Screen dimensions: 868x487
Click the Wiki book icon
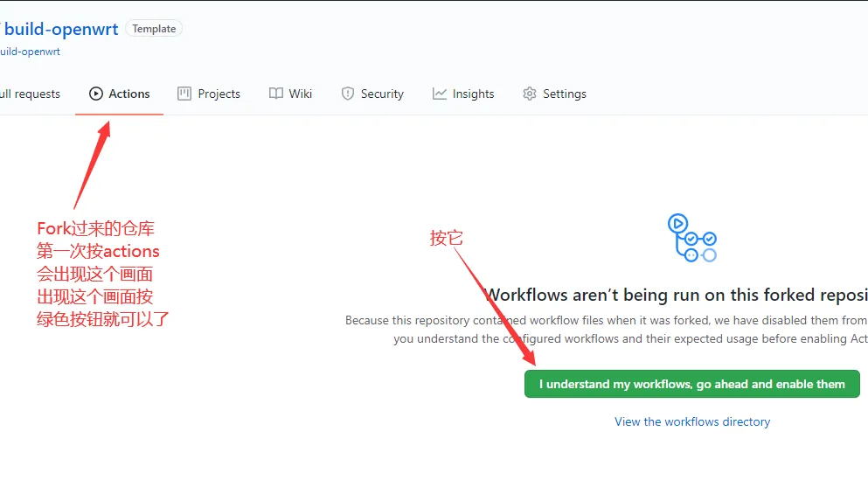[x=276, y=94]
